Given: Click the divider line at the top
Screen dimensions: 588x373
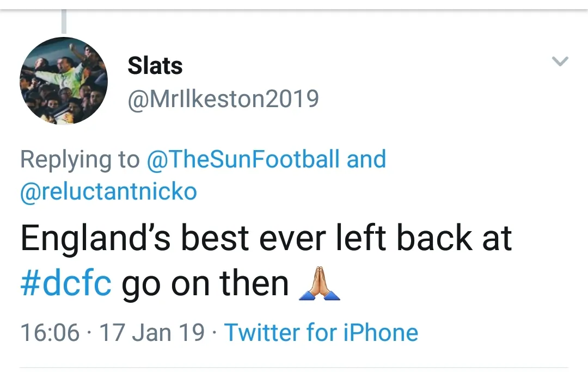Looking at the screenshot, I should 294,9.
